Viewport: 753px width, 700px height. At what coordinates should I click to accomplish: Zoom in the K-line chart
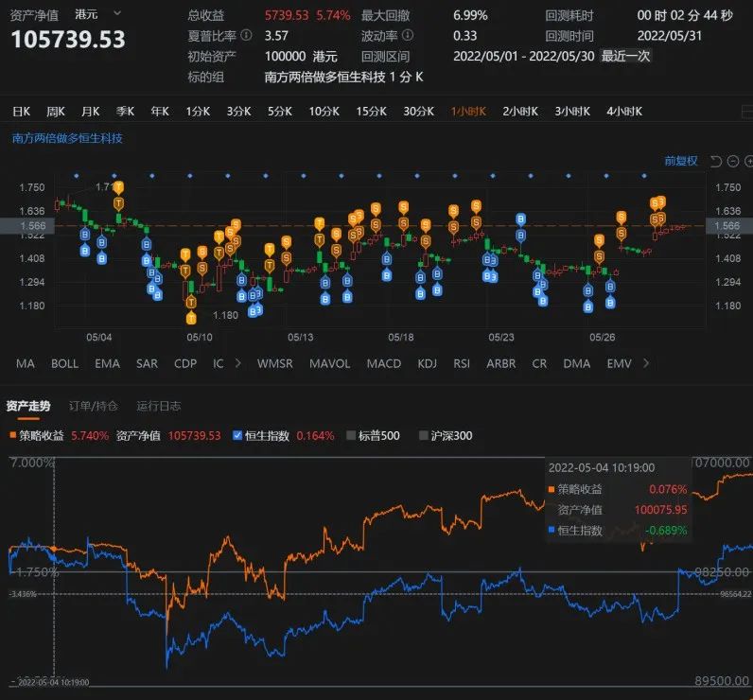(x=748, y=162)
